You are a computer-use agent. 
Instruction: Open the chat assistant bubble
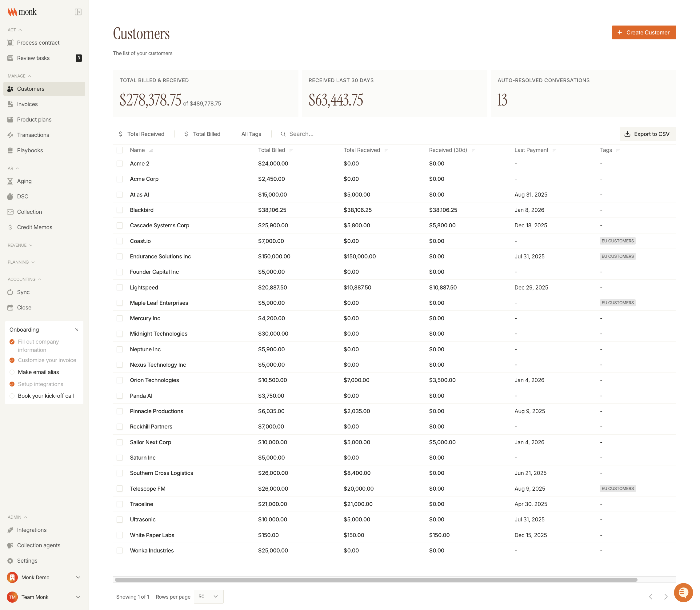[x=683, y=592]
